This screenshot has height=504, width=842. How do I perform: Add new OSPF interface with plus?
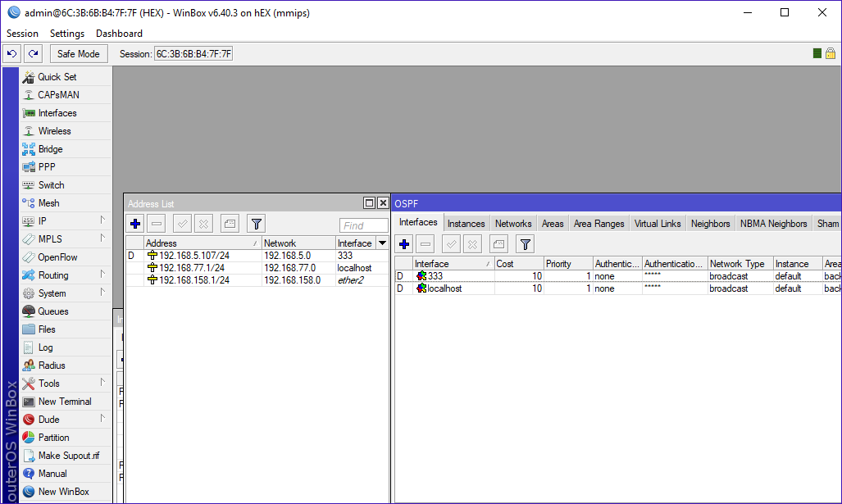click(x=404, y=245)
